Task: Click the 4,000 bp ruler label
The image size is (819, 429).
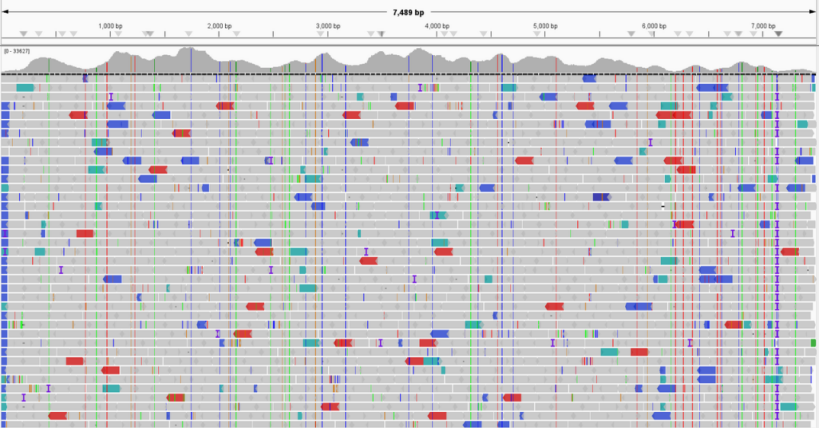Action: tap(437, 25)
